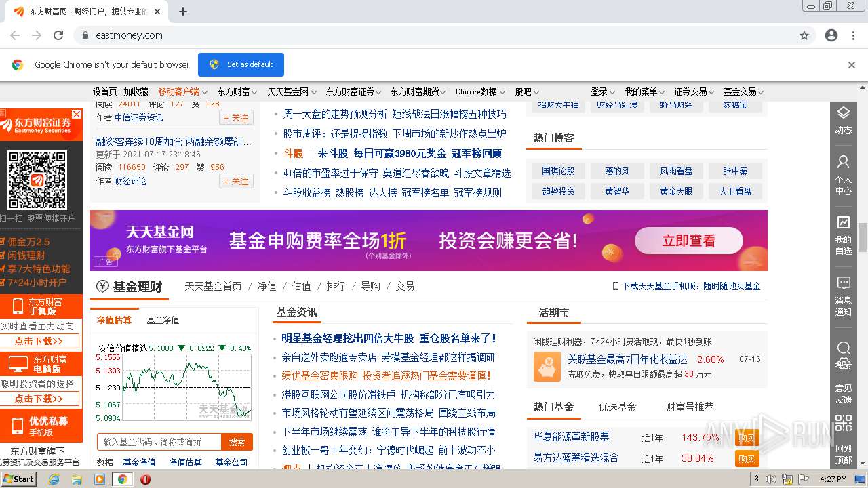The height and width of the screenshot is (488, 868).
Task: Click 回到顶部 back to top
Action: (843, 453)
